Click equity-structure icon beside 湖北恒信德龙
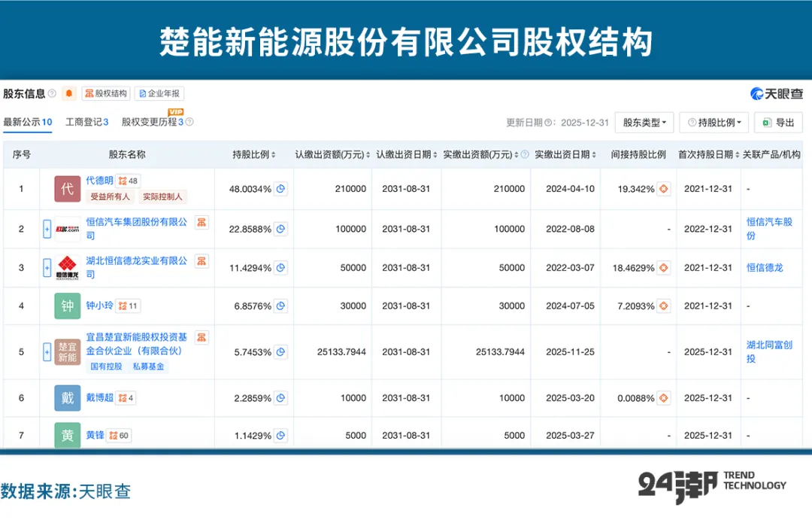 [201, 261]
